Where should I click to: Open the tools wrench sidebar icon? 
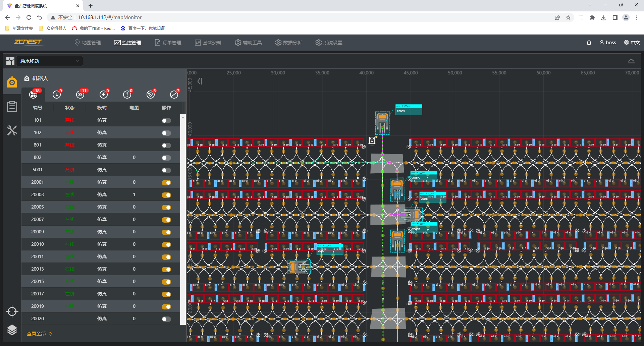[12, 130]
